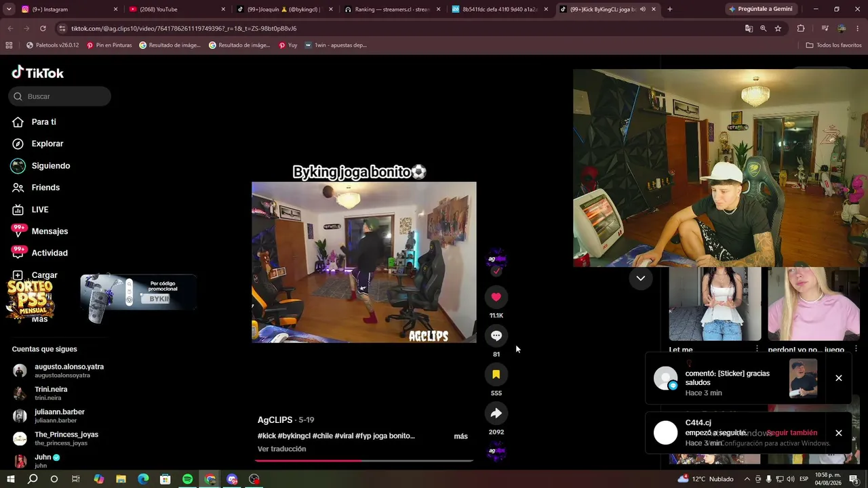Click the tiktok.com address bar
The height and width of the screenshot is (488, 868).
coord(400,28)
